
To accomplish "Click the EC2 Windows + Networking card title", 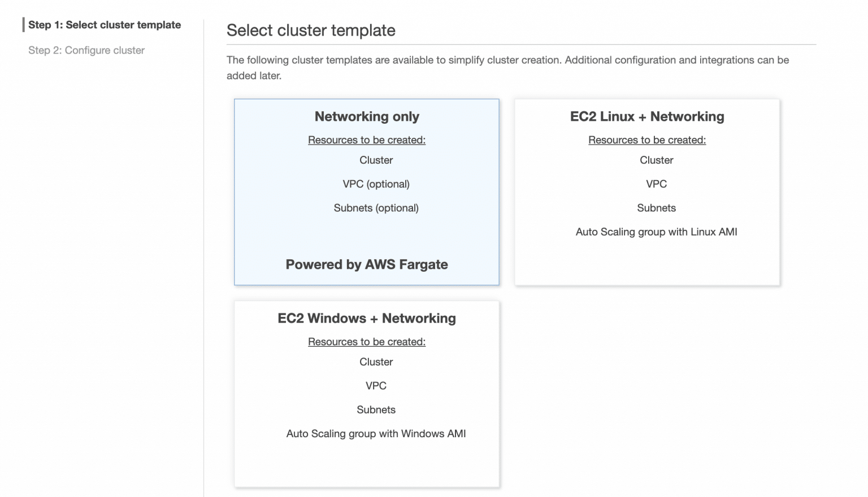I will pyautogui.click(x=366, y=318).
